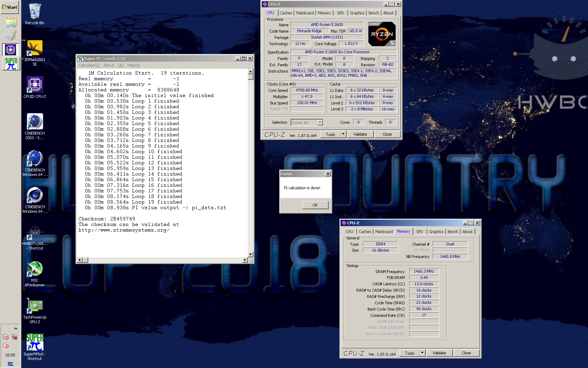This screenshot has height=368, width=588.
Task: Click the Action Center flag tray icon
Action: (6, 337)
